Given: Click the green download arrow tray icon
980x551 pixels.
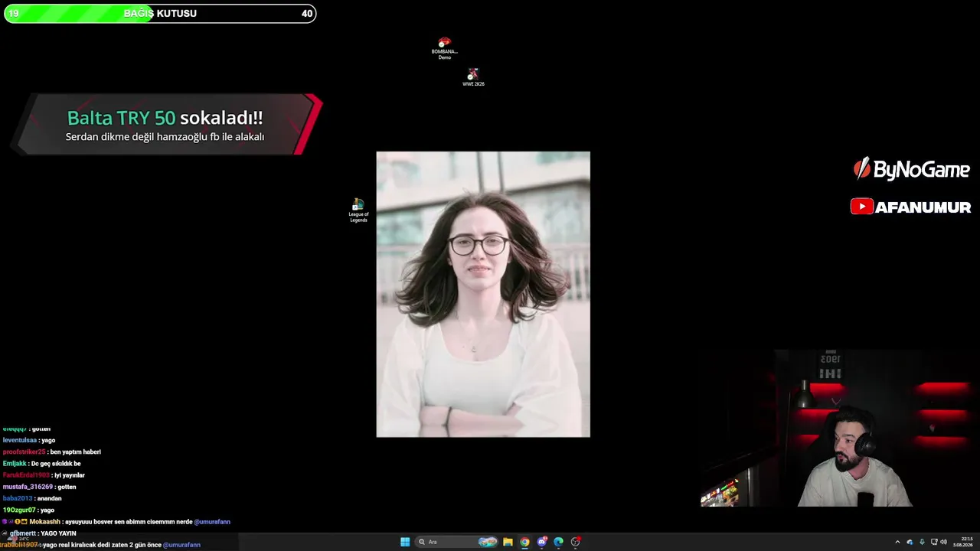Looking at the screenshot, I should point(922,542).
